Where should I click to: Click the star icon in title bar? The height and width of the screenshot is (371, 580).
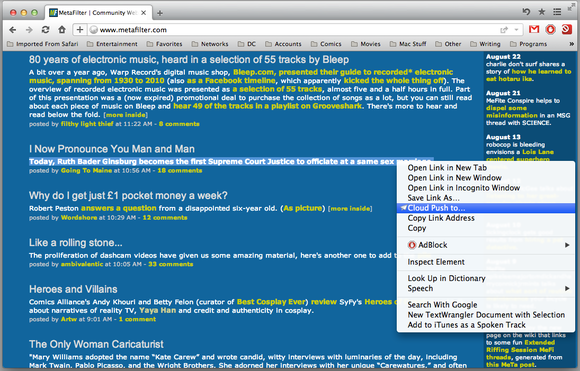point(542,12)
